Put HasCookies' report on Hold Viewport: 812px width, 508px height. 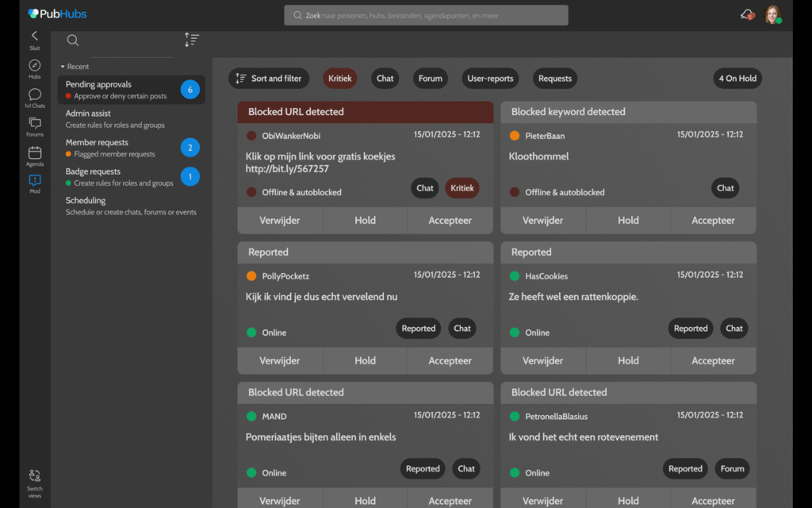coord(628,360)
